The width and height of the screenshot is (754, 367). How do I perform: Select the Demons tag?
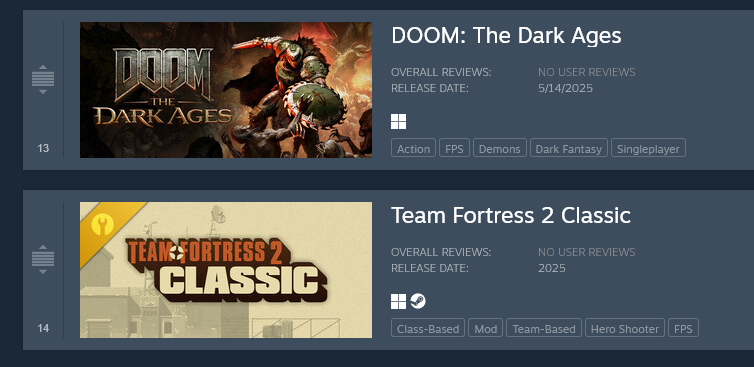coord(500,148)
